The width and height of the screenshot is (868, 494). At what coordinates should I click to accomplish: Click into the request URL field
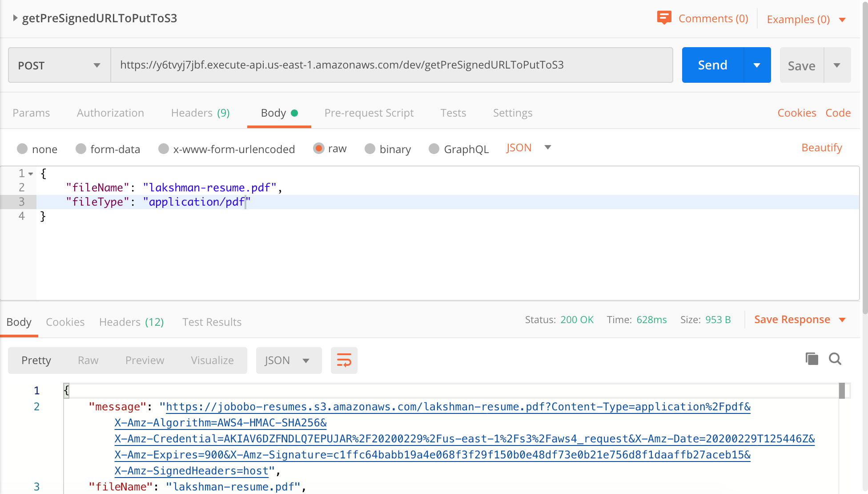[391, 65]
